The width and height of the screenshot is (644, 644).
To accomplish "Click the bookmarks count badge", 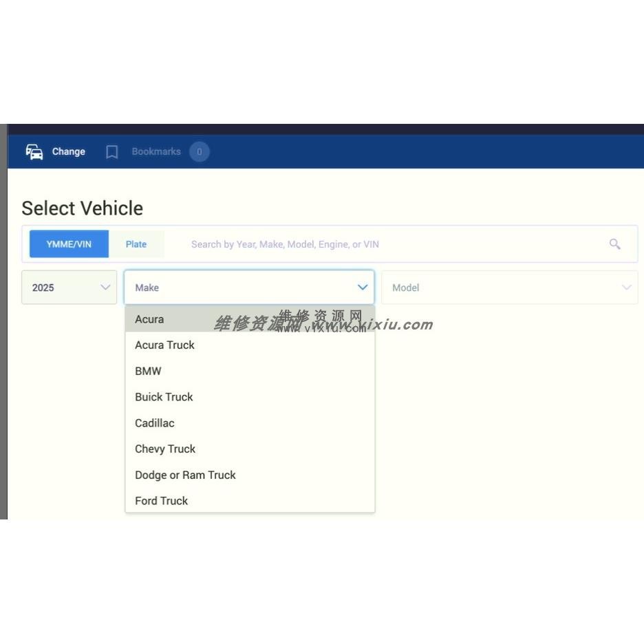I will click(200, 151).
